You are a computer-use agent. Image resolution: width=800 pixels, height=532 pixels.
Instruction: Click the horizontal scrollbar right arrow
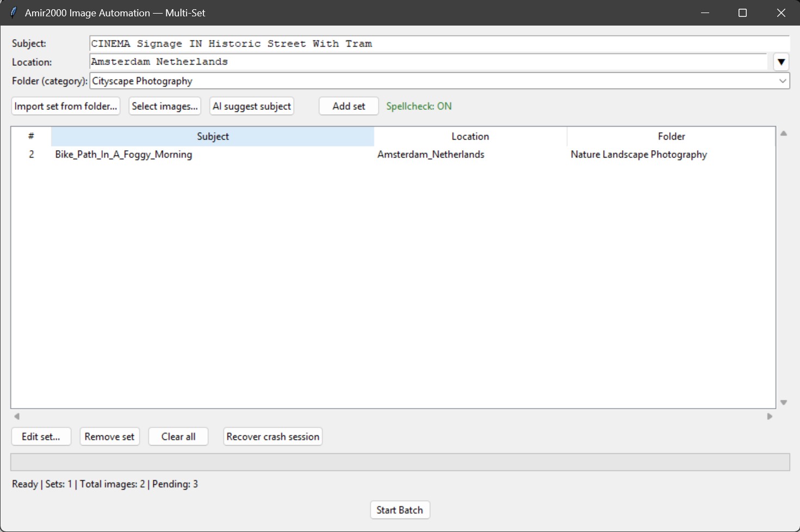click(770, 416)
